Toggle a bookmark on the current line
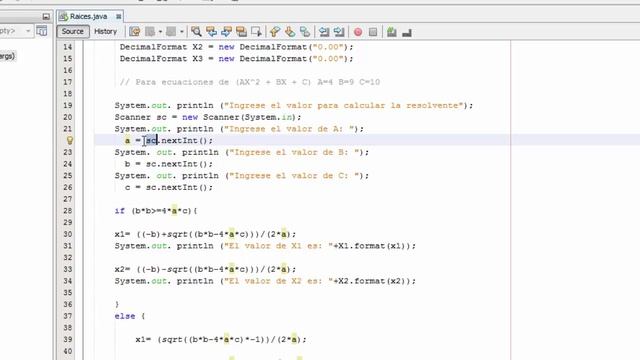The image size is (640, 360). click(x=305, y=31)
